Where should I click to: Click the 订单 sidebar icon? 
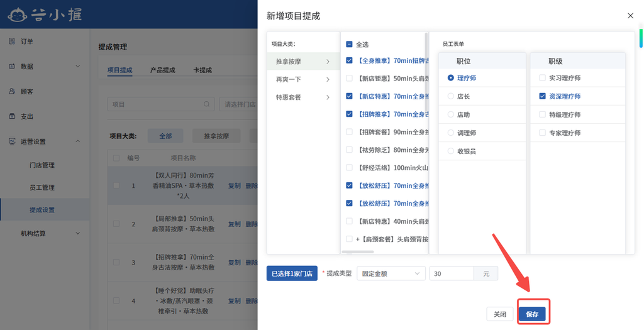(x=12, y=41)
